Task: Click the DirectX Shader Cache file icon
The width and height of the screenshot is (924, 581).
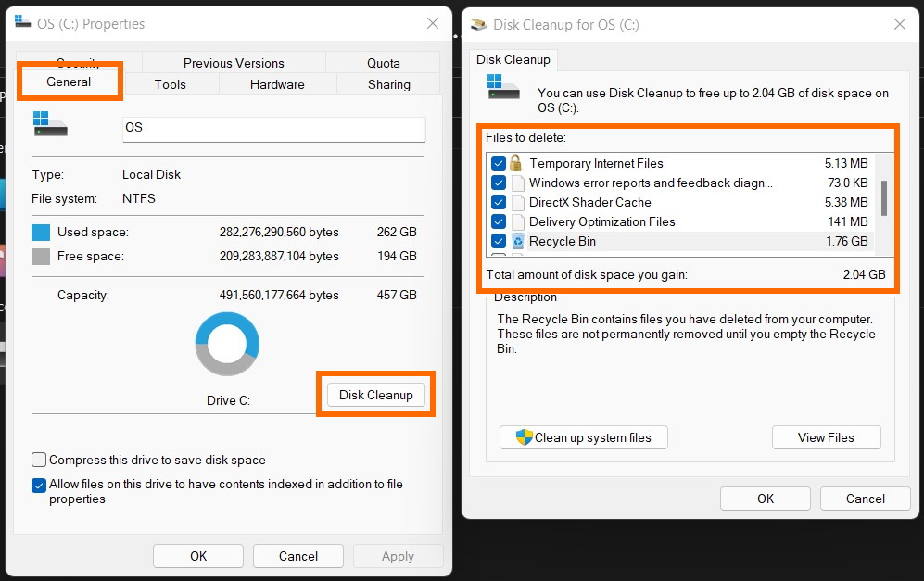Action: tap(517, 202)
